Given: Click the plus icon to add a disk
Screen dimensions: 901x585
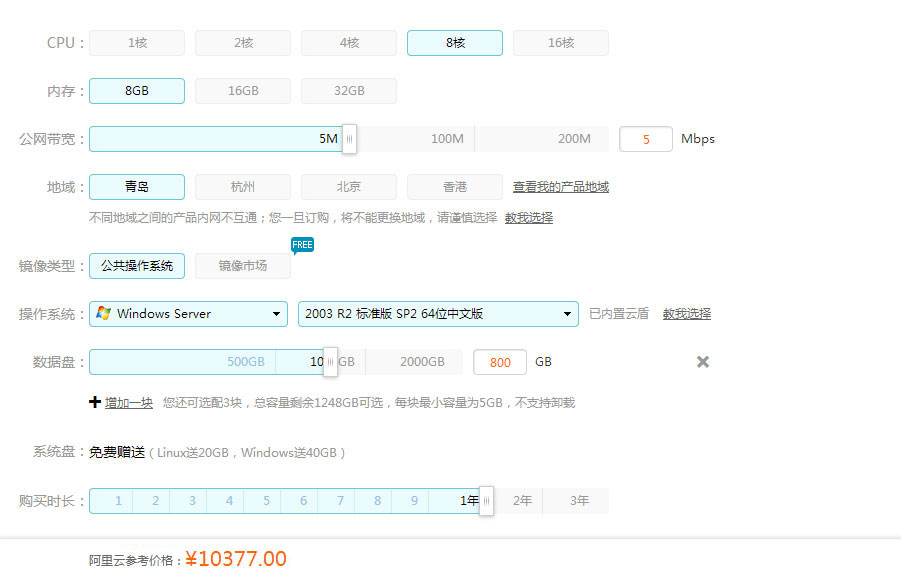Looking at the screenshot, I should pyautogui.click(x=95, y=402).
